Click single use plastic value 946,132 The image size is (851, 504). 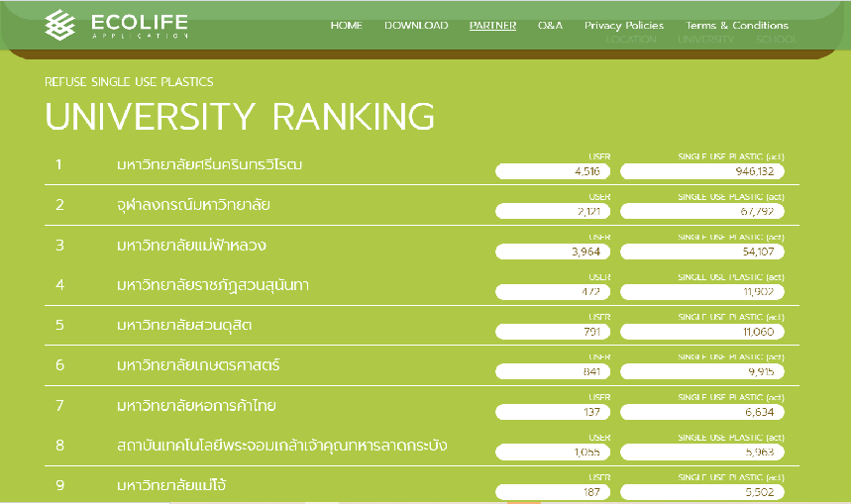(x=701, y=171)
